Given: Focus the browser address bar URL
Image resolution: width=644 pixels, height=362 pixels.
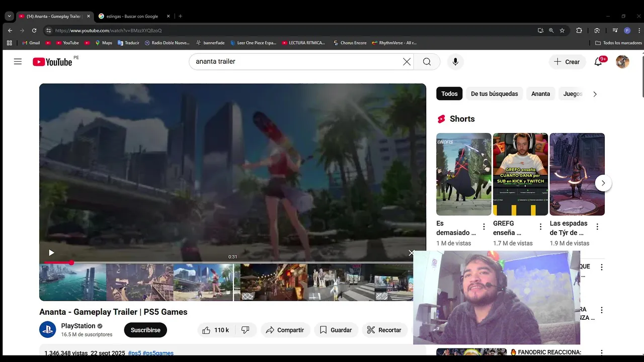Looking at the screenshot, I should click(x=108, y=30).
